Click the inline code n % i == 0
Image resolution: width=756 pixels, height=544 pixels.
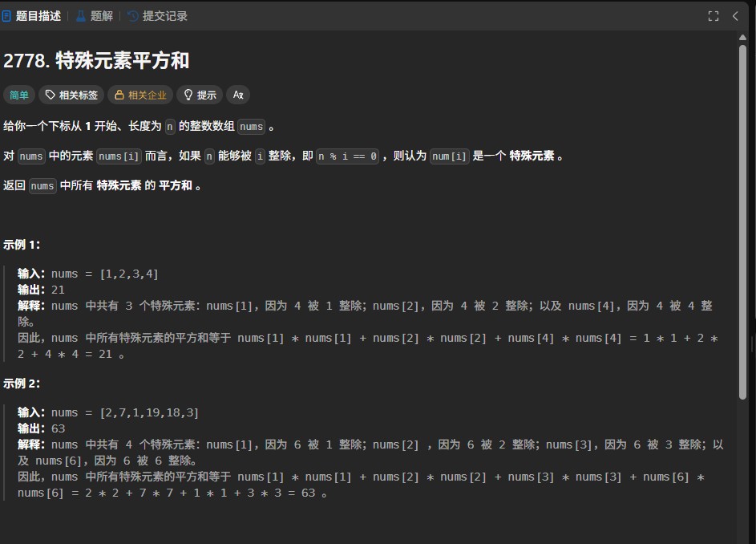(x=348, y=156)
